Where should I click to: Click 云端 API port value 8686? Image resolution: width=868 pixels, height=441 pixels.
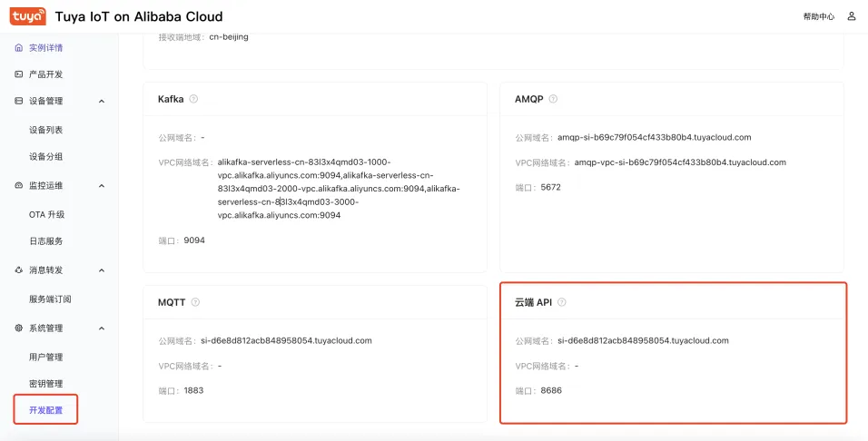tap(551, 390)
